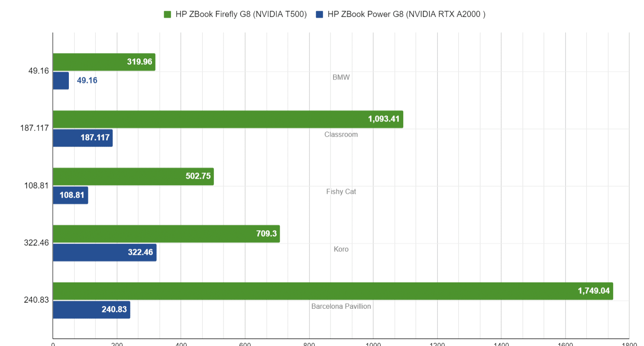Click the 709.3 value on the Koro bar
Image resolution: width=644 pixels, height=346 pixels.
point(267,234)
